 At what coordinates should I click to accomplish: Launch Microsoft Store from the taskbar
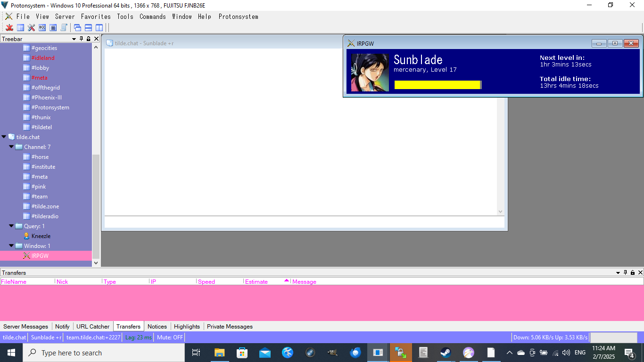[242, 353]
